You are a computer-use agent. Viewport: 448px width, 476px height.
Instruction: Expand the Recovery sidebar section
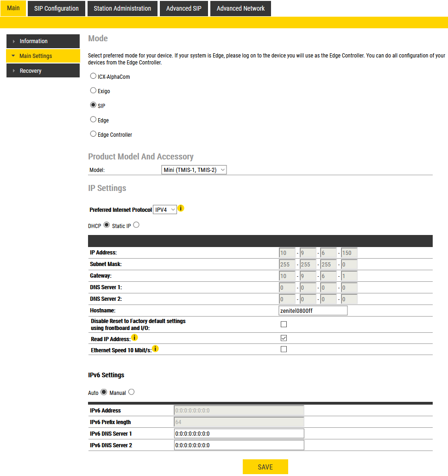pos(14,71)
